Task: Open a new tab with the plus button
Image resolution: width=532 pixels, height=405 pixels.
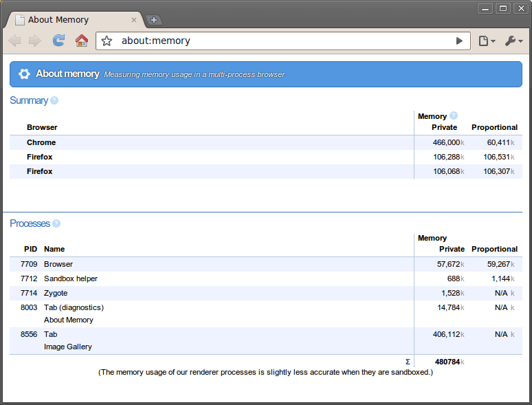Action: coord(154,20)
